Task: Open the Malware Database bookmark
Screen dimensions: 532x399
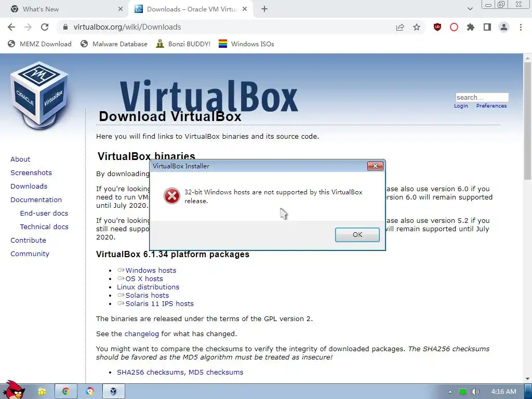Action: [x=114, y=44]
